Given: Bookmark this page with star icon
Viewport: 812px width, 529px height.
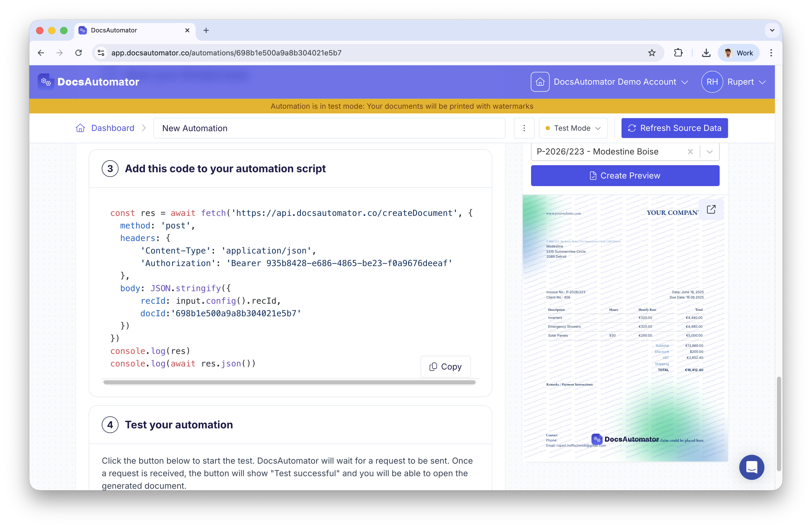Looking at the screenshot, I should [x=652, y=53].
